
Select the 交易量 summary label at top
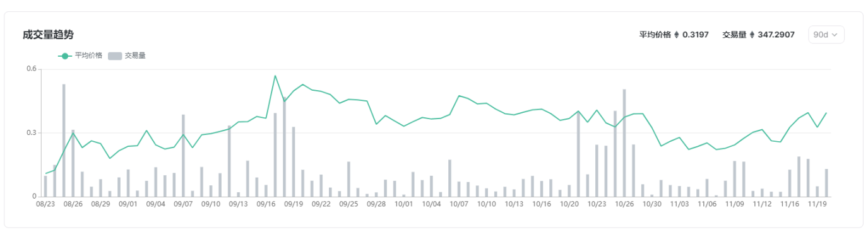(x=734, y=35)
